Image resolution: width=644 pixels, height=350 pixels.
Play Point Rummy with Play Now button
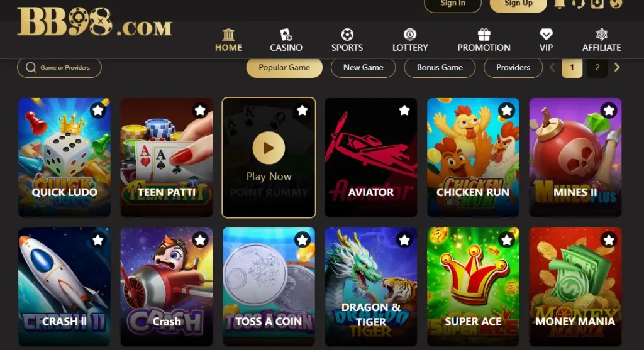click(x=269, y=148)
